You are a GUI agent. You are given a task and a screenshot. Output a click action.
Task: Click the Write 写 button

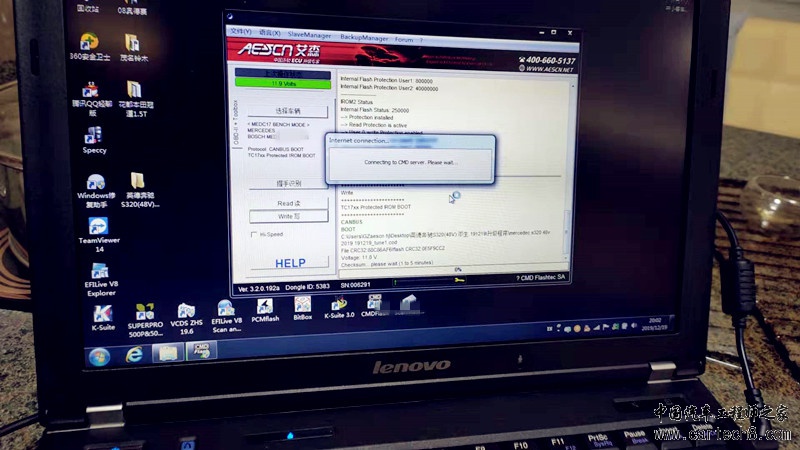click(288, 216)
